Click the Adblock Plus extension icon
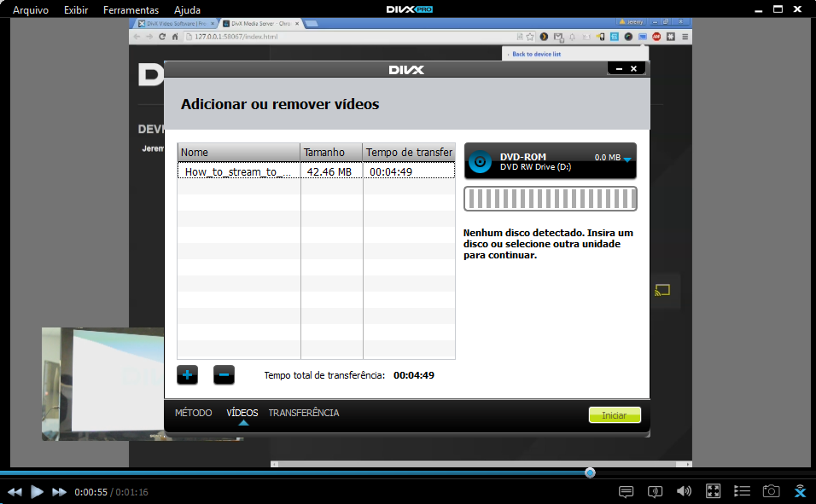The height and width of the screenshot is (504, 816). tap(656, 37)
